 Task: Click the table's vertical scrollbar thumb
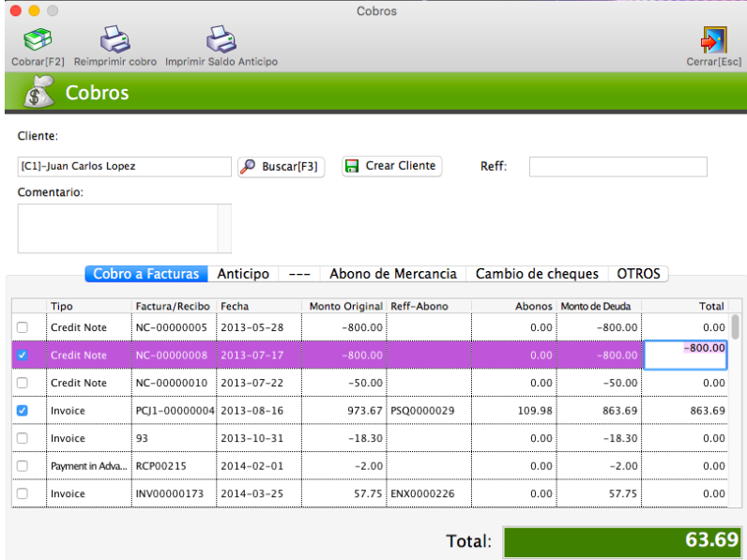pyautogui.click(x=736, y=326)
